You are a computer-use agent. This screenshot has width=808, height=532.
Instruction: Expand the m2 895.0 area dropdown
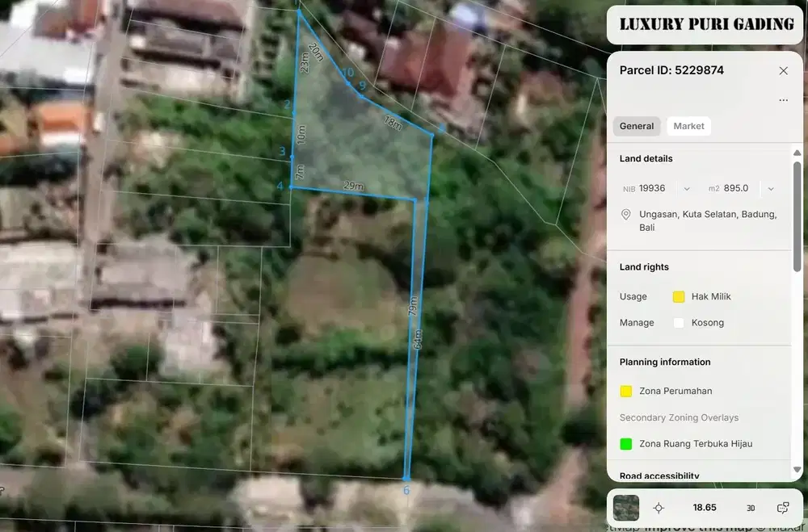pos(771,189)
